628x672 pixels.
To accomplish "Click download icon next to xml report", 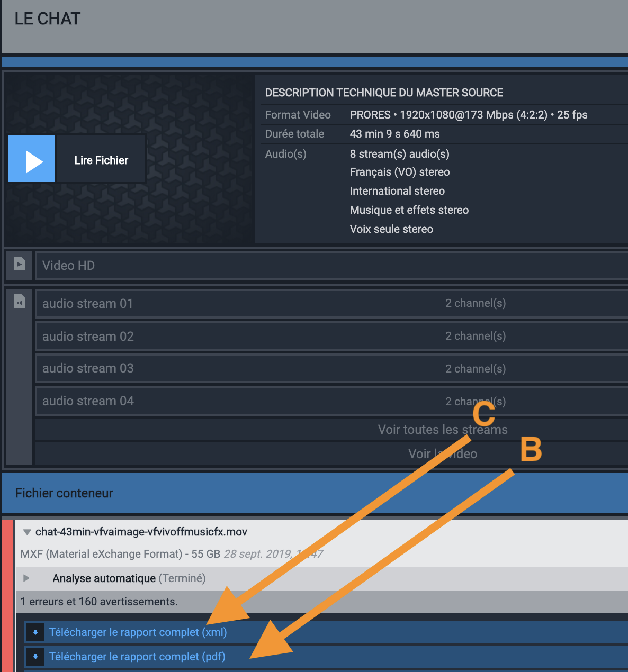I will (x=35, y=632).
